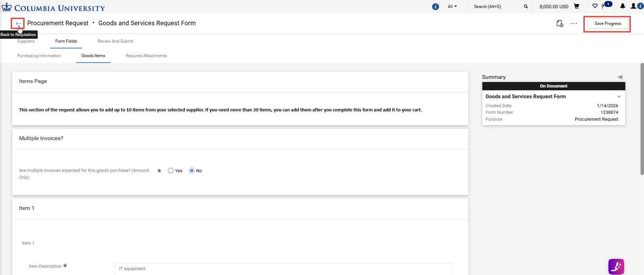Click the Goods and Services Request Form summary title

(526, 97)
